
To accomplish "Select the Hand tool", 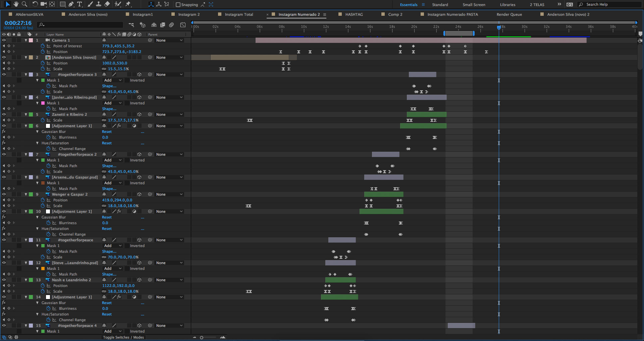I will click(16, 4).
